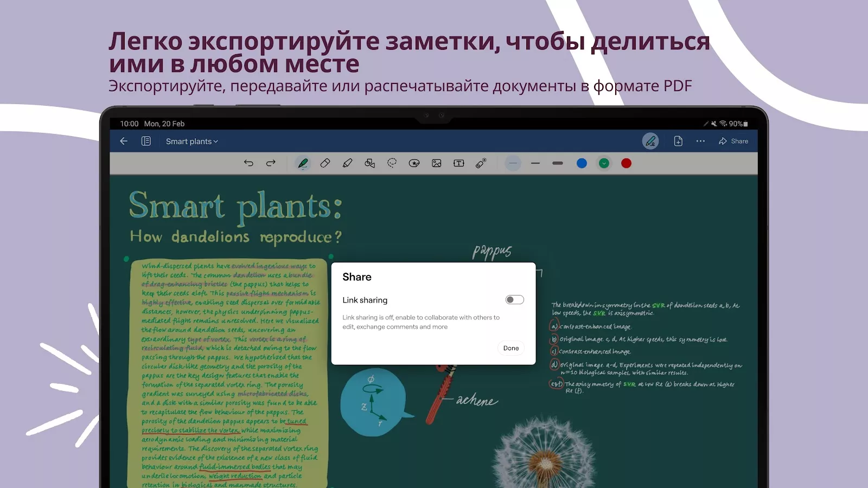Tap the mute status icon
Viewport: 868px width, 488px height.
[x=714, y=124]
